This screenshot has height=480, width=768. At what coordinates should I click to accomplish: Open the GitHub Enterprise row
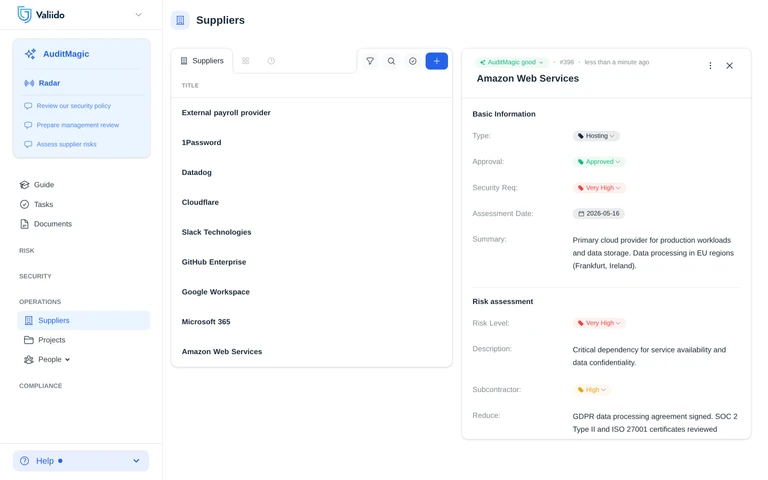(312, 262)
